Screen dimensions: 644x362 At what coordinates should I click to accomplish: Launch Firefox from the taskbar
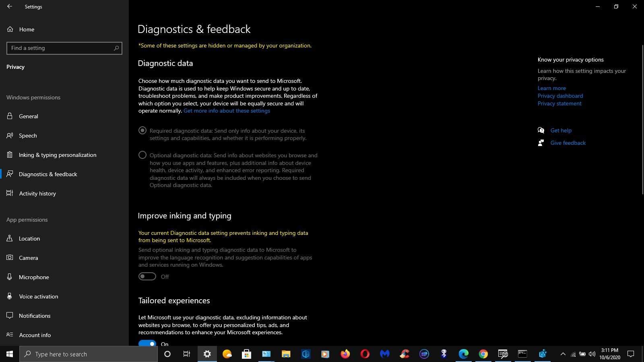tap(345, 354)
